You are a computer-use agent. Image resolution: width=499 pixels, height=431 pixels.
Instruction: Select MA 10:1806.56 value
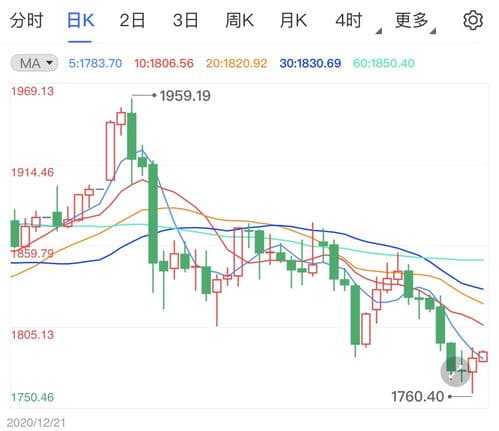pyautogui.click(x=164, y=63)
